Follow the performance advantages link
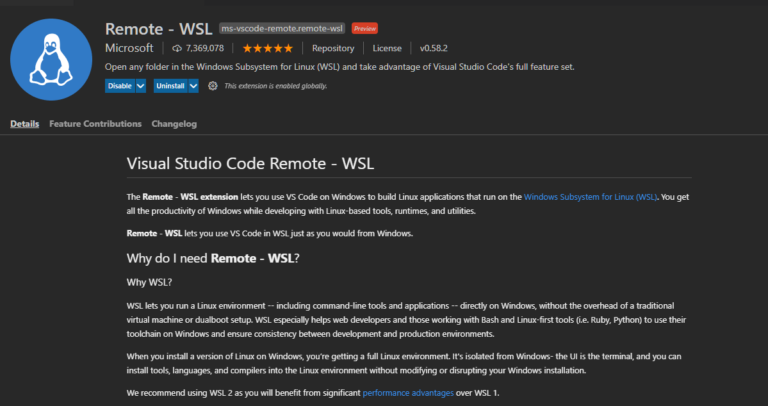 [408, 393]
